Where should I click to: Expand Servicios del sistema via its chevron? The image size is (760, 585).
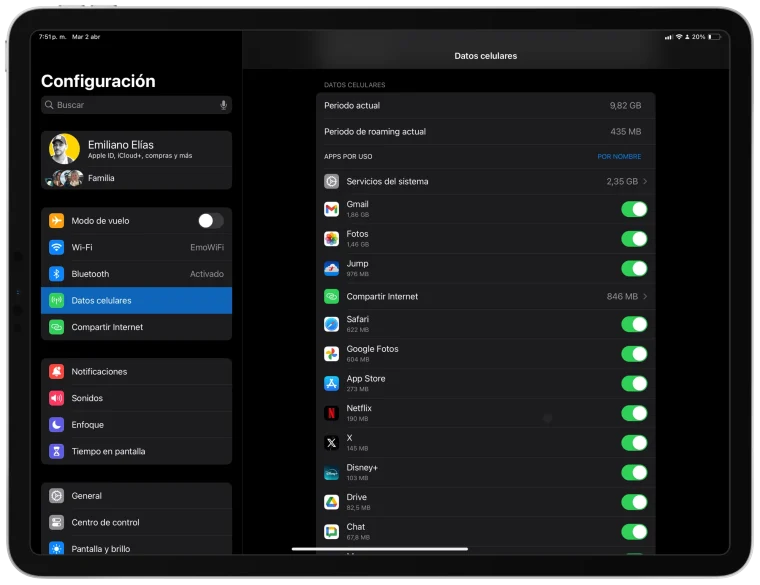tap(645, 181)
